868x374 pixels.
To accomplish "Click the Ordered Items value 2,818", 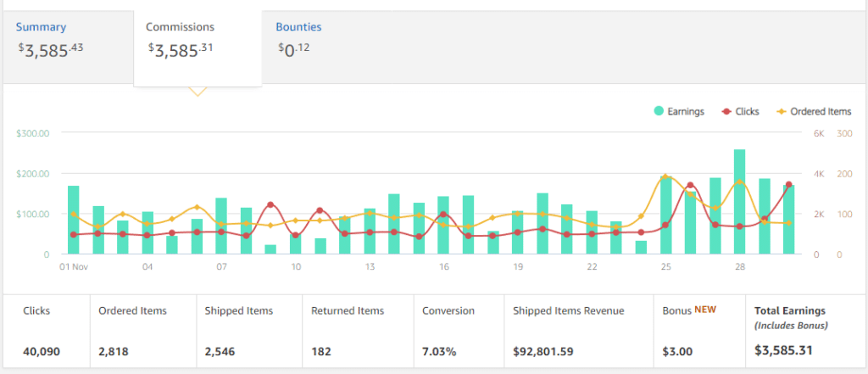I will [x=114, y=351].
